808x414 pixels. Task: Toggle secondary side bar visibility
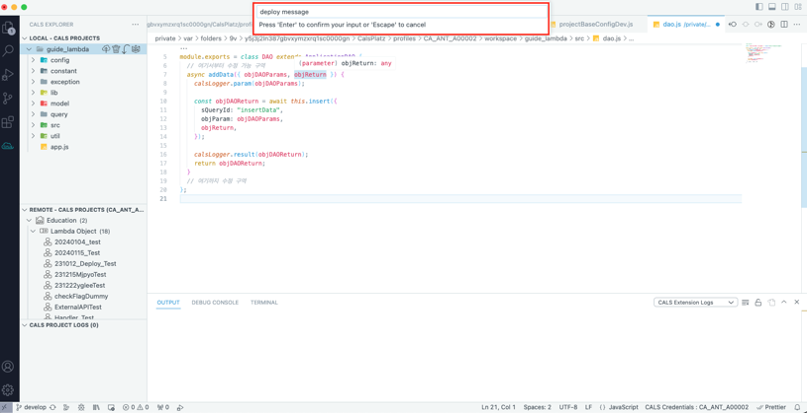pyautogui.click(x=785, y=7)
